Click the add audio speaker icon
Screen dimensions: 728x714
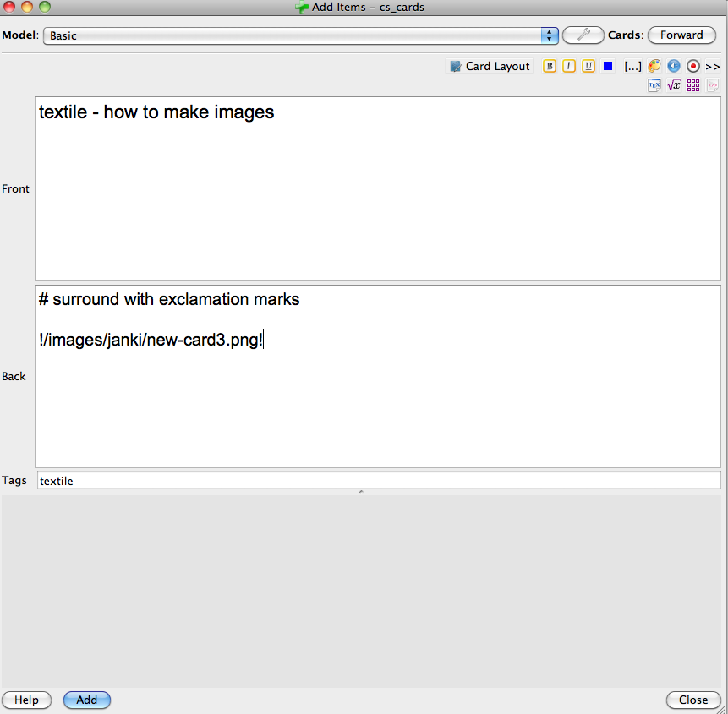(x=674, y=66)
